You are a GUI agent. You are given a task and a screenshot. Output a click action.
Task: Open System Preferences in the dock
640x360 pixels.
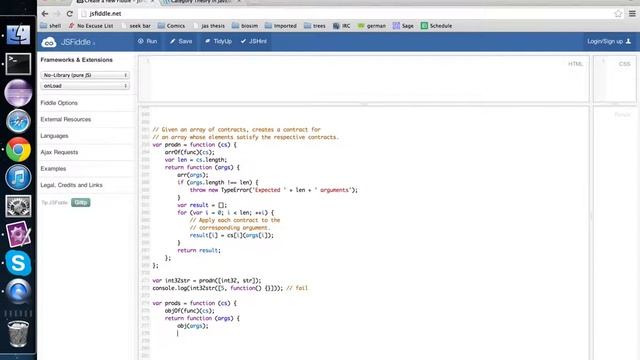18,206
